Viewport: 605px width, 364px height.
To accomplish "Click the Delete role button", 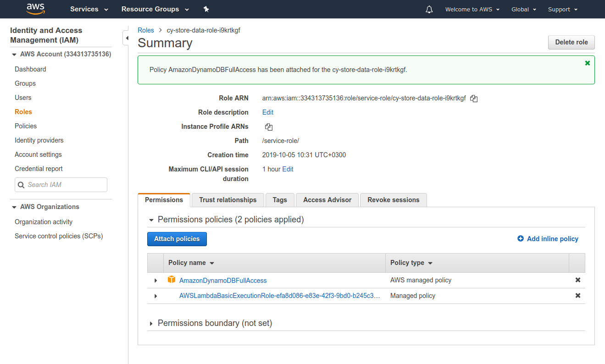I will [x=572, y=42].
